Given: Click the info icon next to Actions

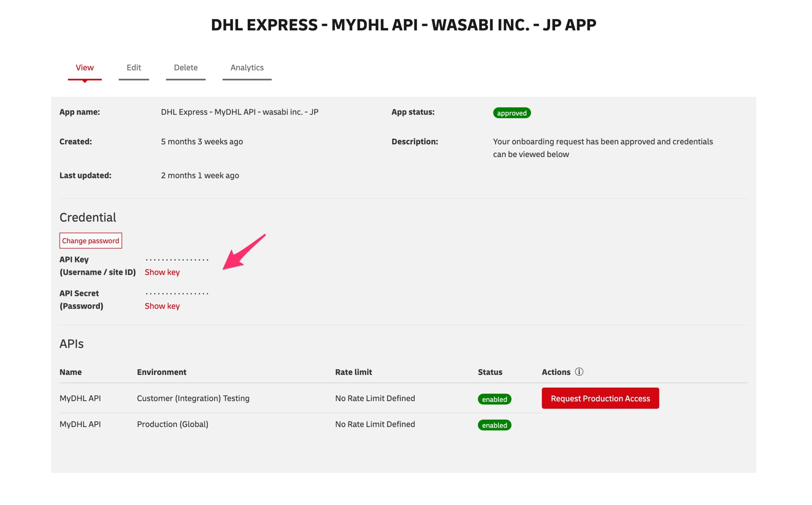Looking at the screenshot, I should [x=579, y=372].
